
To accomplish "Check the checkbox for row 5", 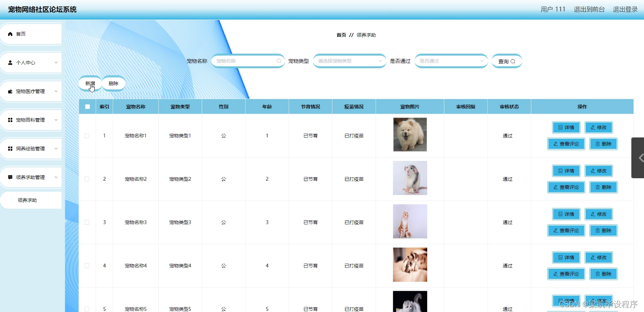I will 87,309.
